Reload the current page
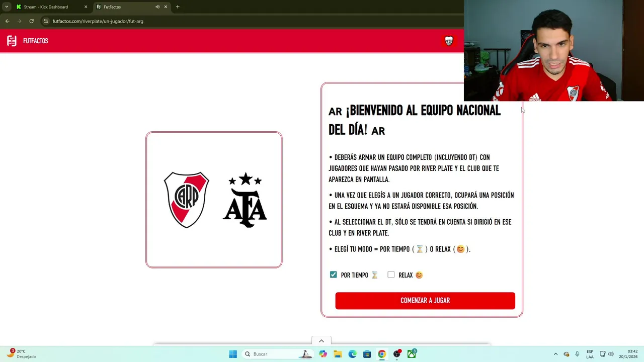The height and width of the screenshot is (362, 644). 31,21
